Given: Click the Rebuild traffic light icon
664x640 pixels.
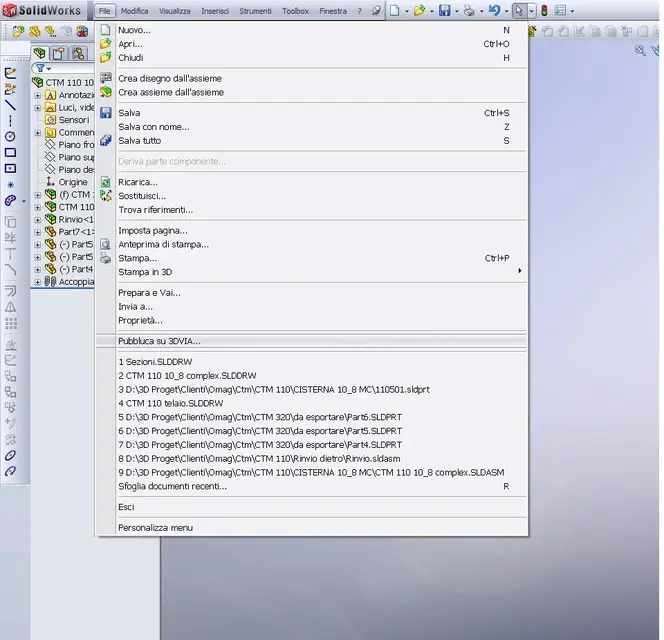Looking at the screenshot, I should click(545, 11).
